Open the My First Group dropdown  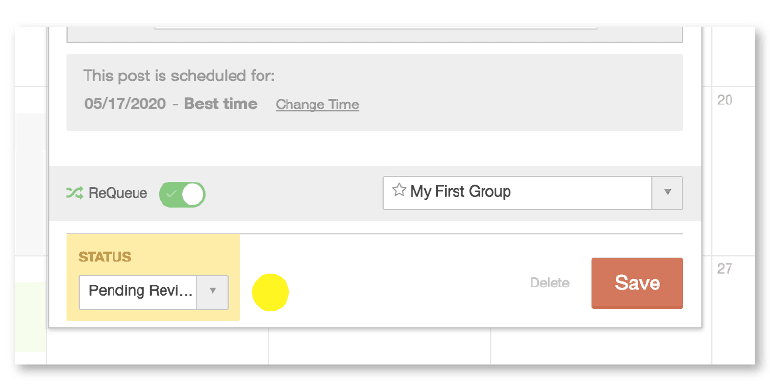click(x=533, y=193)
